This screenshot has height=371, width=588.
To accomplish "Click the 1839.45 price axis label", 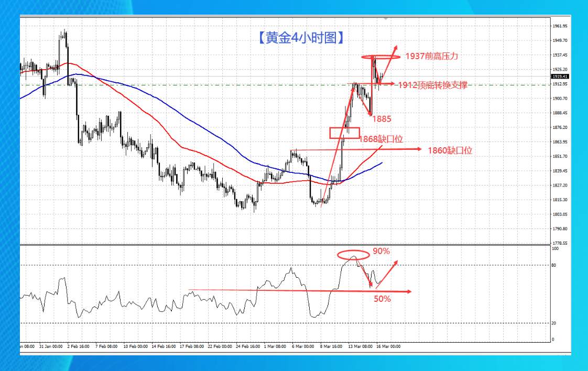I will (560, 171).
